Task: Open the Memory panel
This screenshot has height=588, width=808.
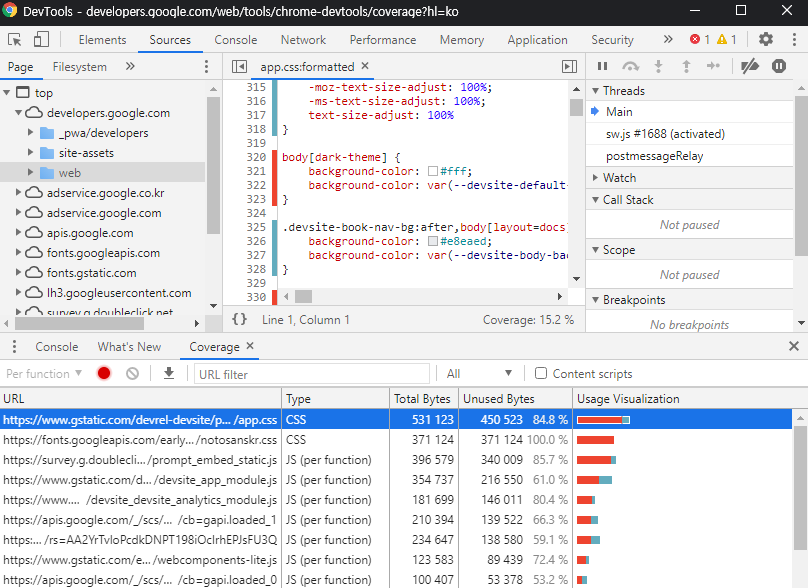Action: pos(462,40)
